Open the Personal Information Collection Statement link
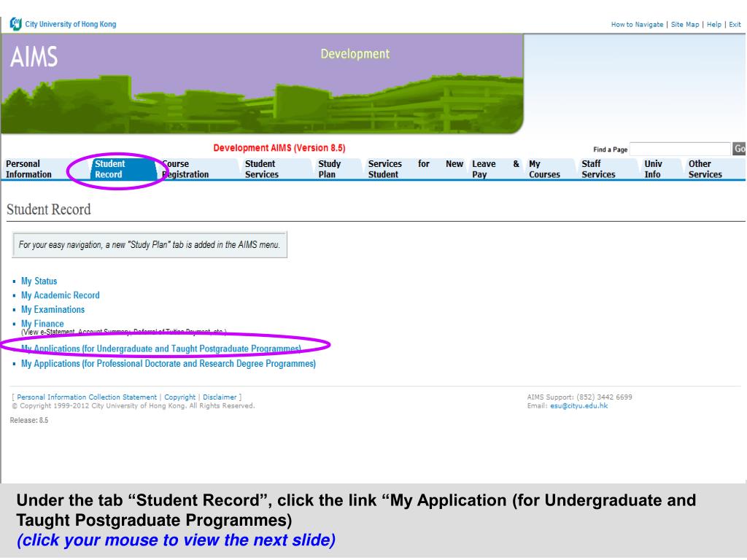 coord(87,397)
